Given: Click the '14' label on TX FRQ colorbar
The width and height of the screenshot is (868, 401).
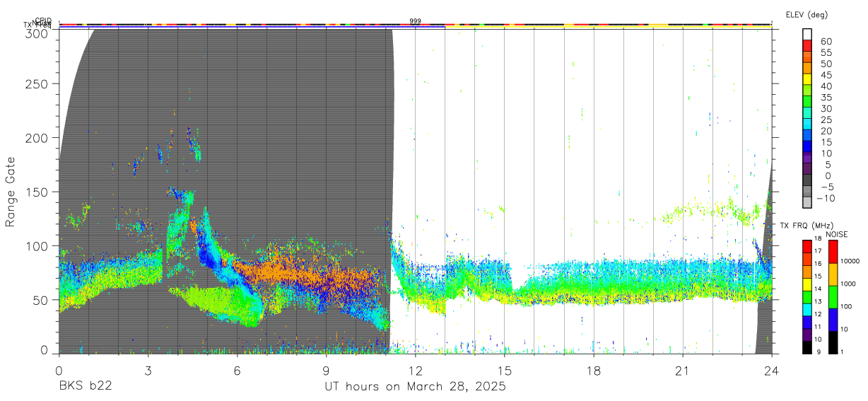Looking at the screenshot, I should pos(819,289).
